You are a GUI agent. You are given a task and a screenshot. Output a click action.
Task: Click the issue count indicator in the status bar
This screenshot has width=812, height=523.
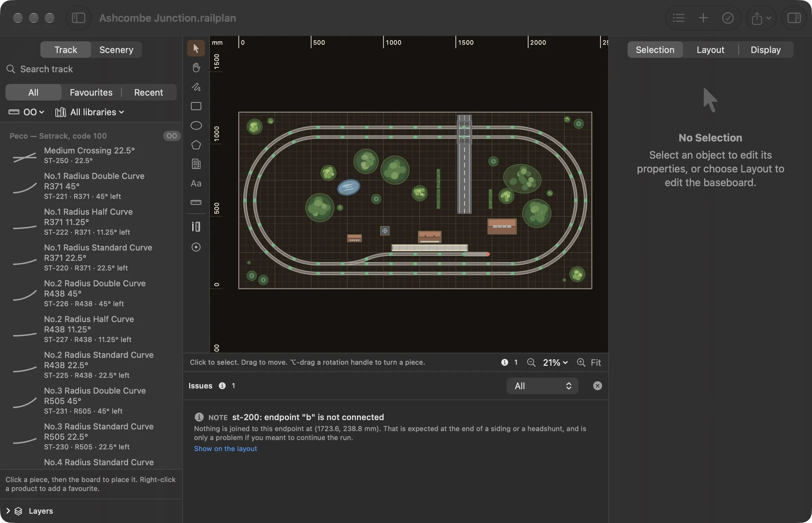pos(510,362)
